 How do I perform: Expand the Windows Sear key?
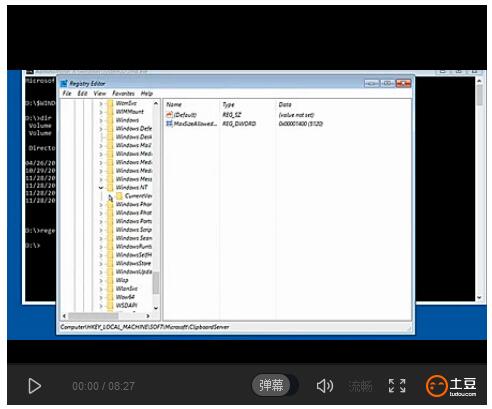click(101, 238)
